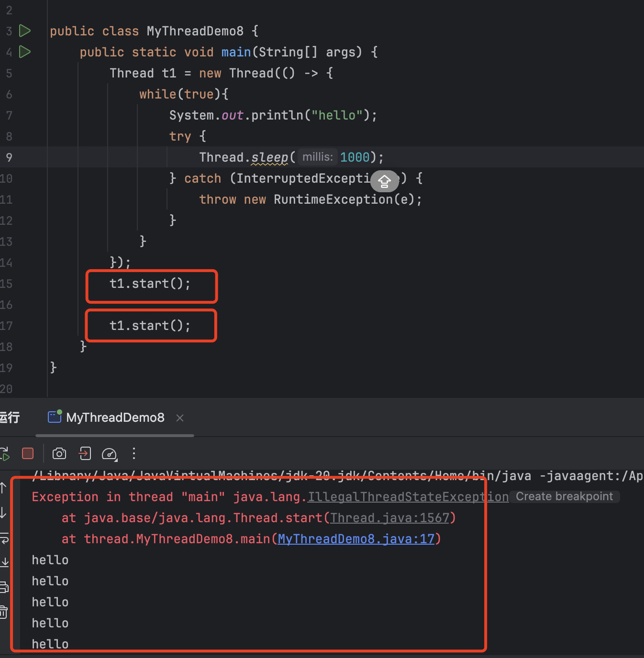Open the profiler gauge icon in run toolbar
Viewport: 644px width, 658px height.
coord(110,454)
